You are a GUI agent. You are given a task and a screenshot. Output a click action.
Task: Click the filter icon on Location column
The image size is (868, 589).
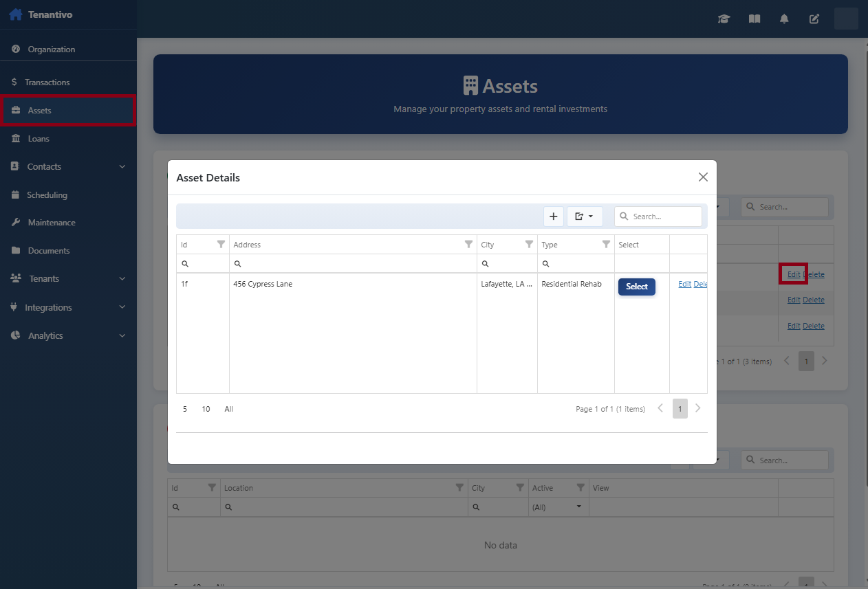coord(459,487)
